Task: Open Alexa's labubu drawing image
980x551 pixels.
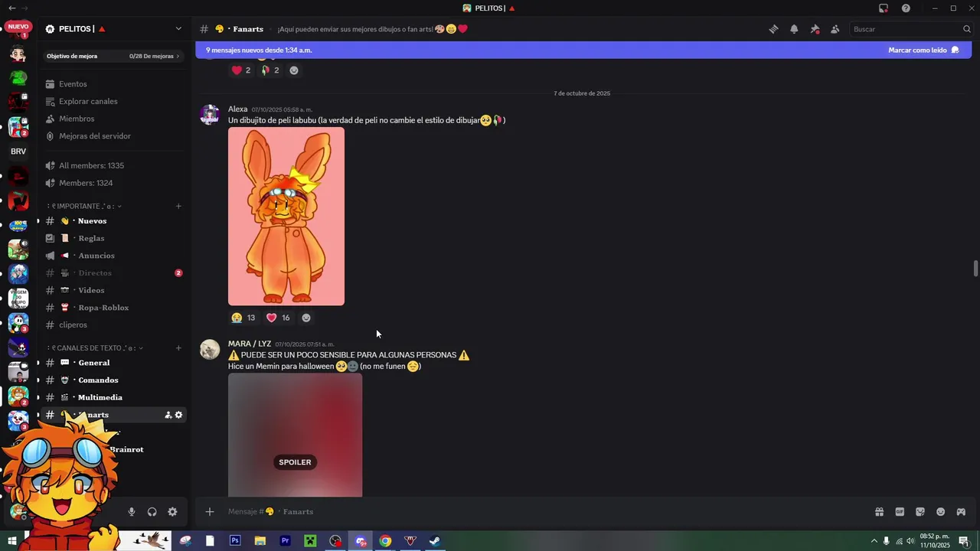Action: tap(286, 217)
